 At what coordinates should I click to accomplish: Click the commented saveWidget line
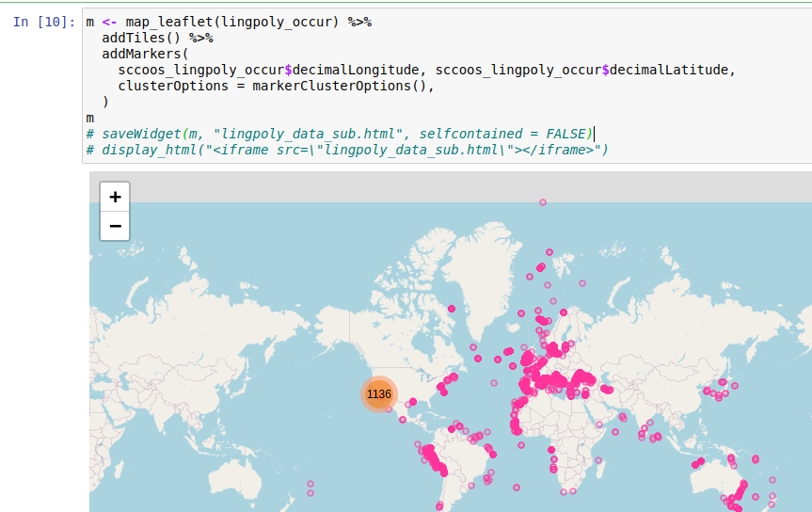[340, 134]
